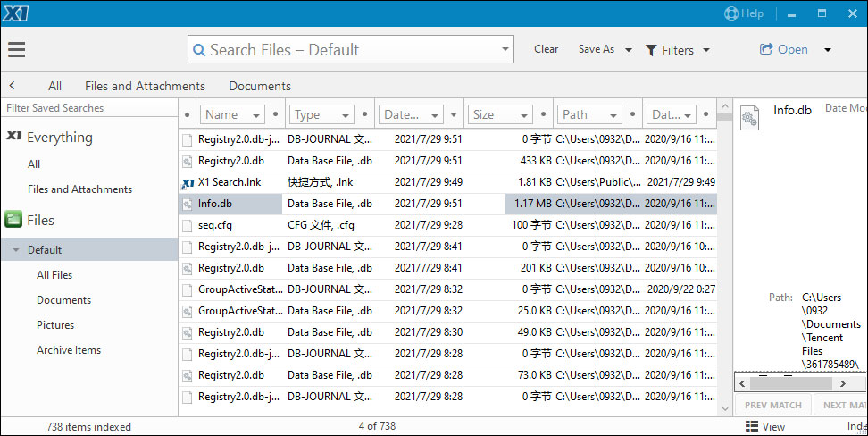Image resolution: width=868 pixels, height=436 pixels.
Task: Expand the Filters dropdown arrow
Action: (x=706, y=50)
